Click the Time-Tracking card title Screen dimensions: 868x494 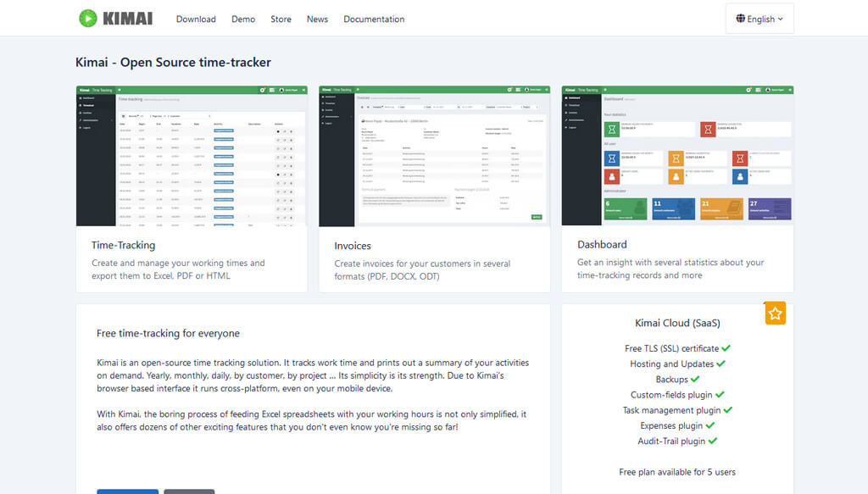tap(124, 245)
